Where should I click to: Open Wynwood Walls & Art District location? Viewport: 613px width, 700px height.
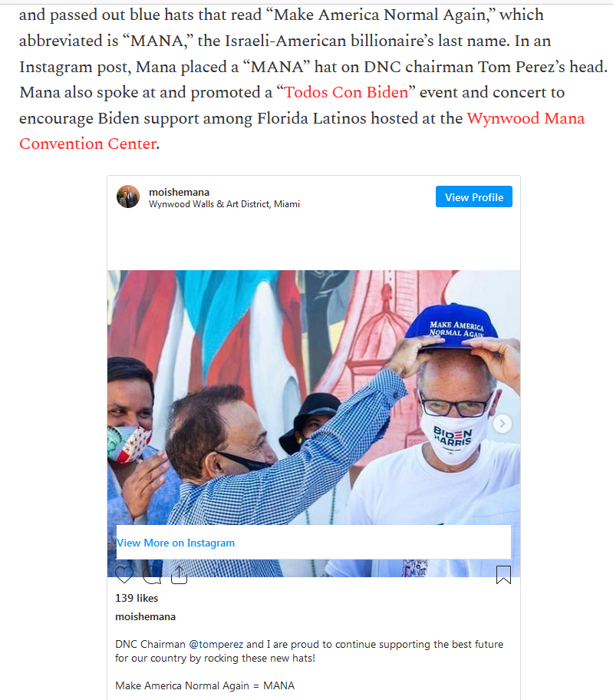224,204
